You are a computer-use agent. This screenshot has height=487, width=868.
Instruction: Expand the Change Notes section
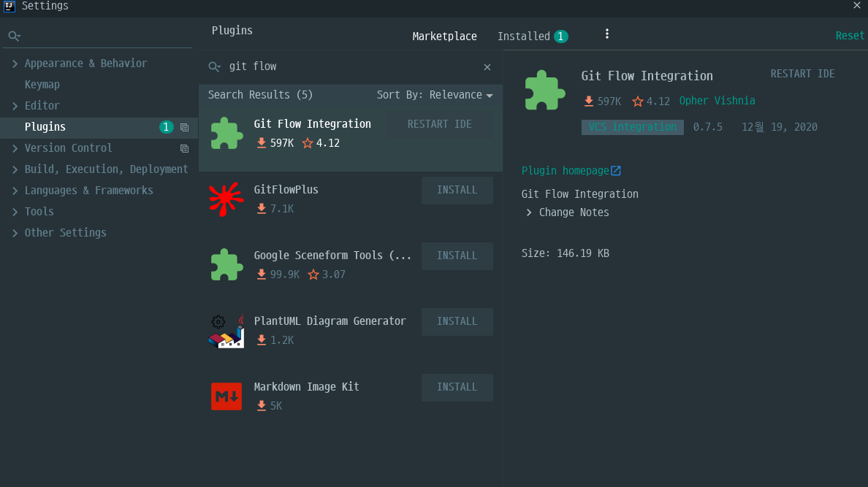[x=529, y=212]
